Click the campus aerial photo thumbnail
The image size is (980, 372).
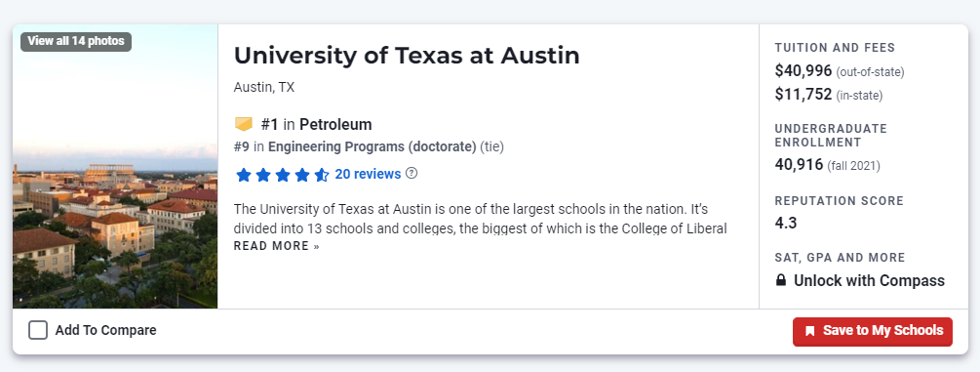click(x=115, y=167)
